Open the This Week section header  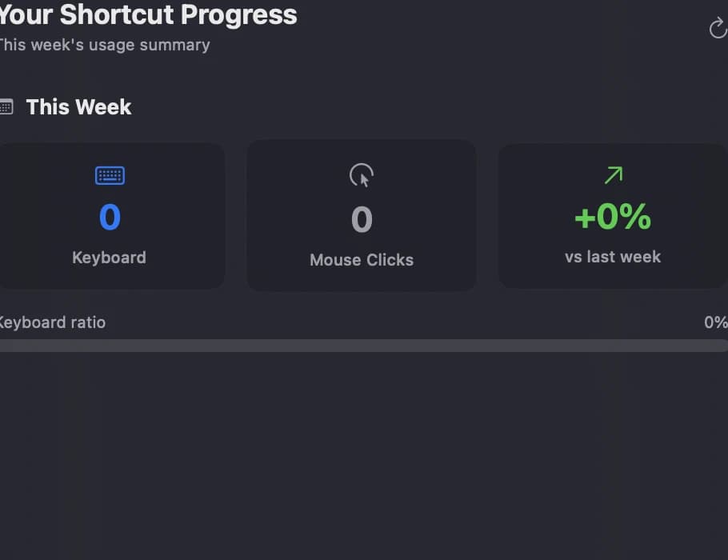78,106
